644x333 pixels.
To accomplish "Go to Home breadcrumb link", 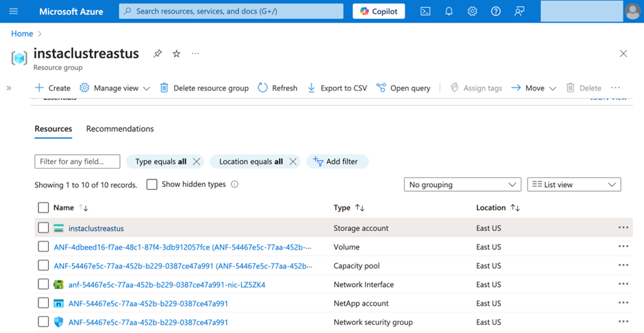I will tap(22, 34).
